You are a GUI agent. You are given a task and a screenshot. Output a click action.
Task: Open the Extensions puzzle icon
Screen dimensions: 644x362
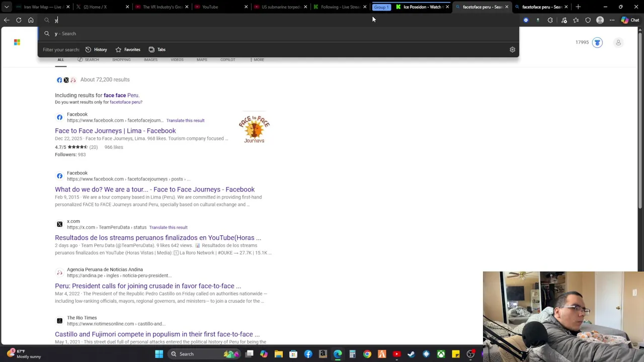(x=550, y=20)
